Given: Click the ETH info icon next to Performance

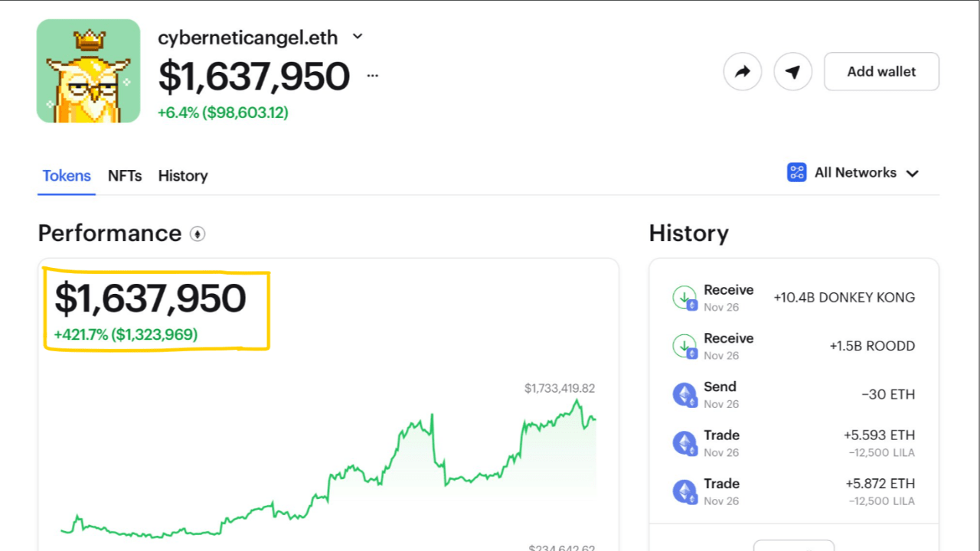Looking at the screenshot, I should tap(198, 234).
